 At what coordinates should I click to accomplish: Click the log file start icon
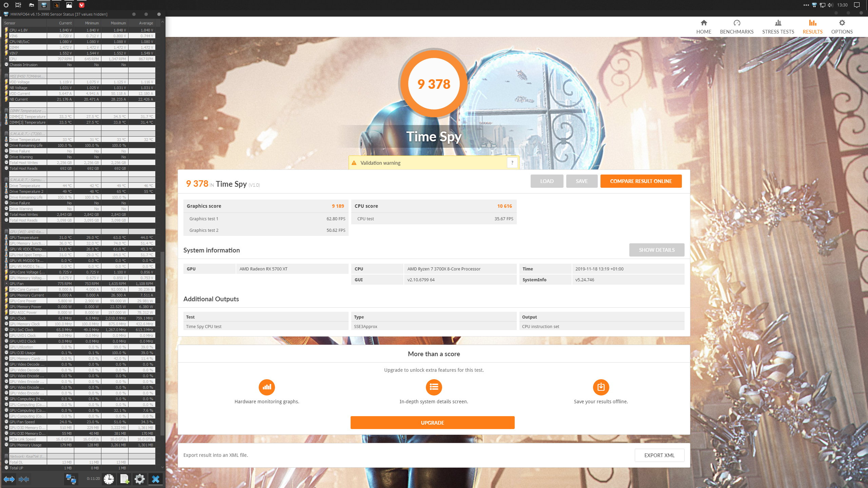[x=124, y=479]
